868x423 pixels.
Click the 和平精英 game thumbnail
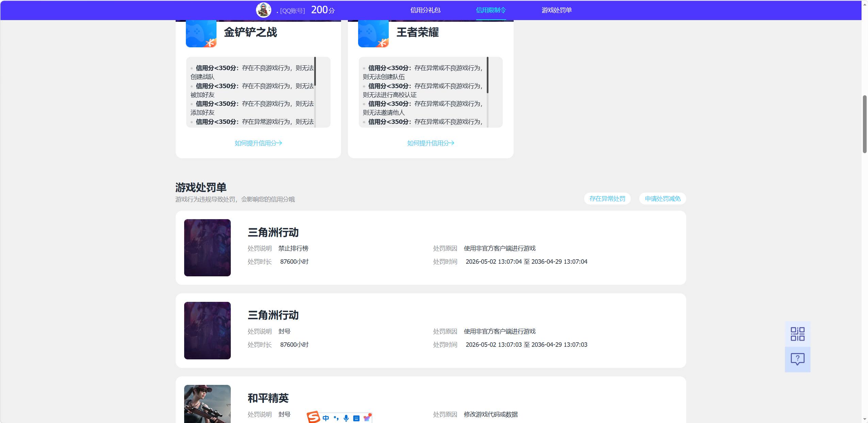click(x=207, y=404)
